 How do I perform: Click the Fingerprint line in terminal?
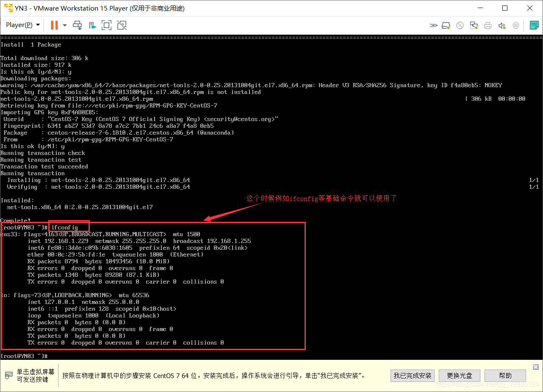(x=109, y=126)
